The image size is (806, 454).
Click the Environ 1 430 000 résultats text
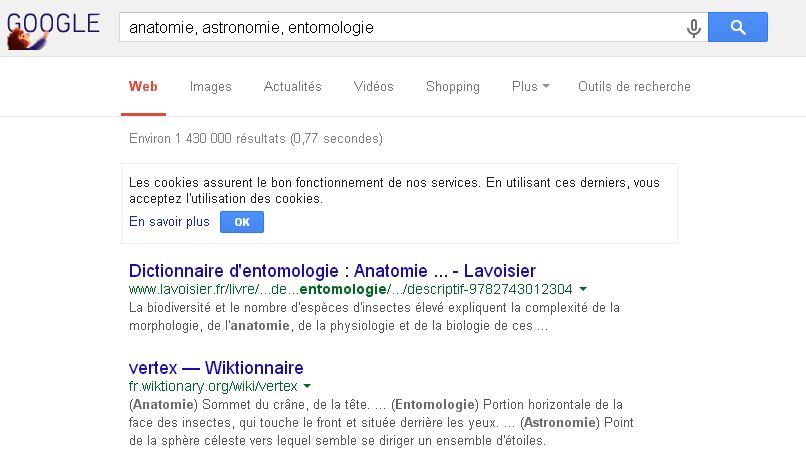point(255,139)
